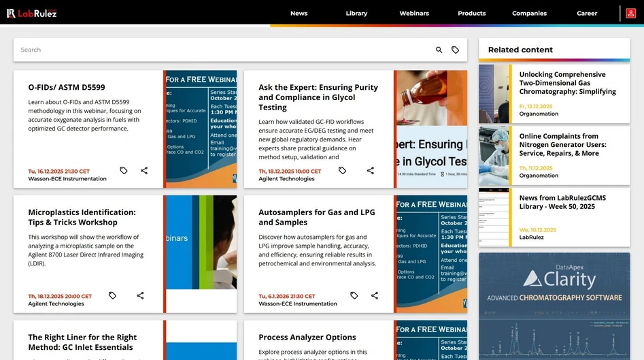Share the Microplastics Identification workshop
Viewport: 644px width, 360px height.
coord(140,295)
